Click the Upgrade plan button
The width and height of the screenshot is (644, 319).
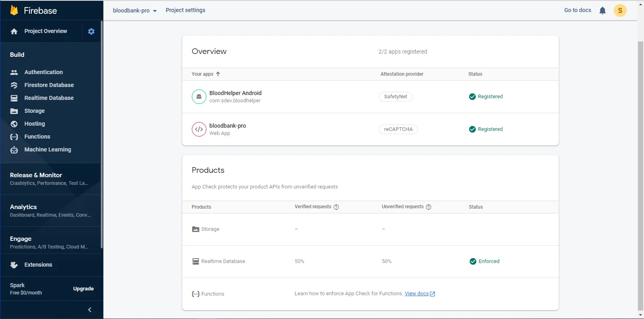83,289
